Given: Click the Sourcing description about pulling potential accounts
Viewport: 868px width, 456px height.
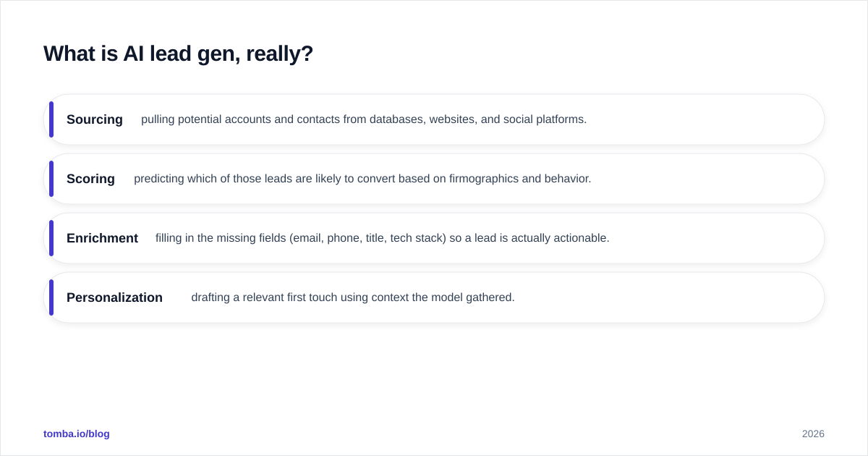Looking at the screenshot, I should [364, 119].
